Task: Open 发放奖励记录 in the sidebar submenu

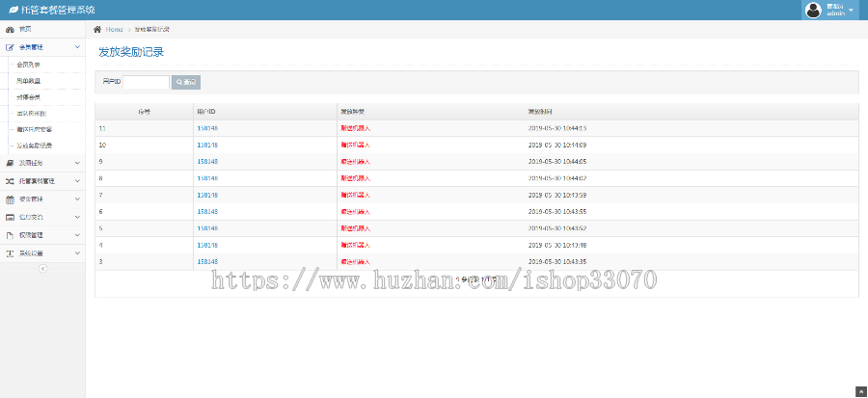Action: [x=35, y=146]
